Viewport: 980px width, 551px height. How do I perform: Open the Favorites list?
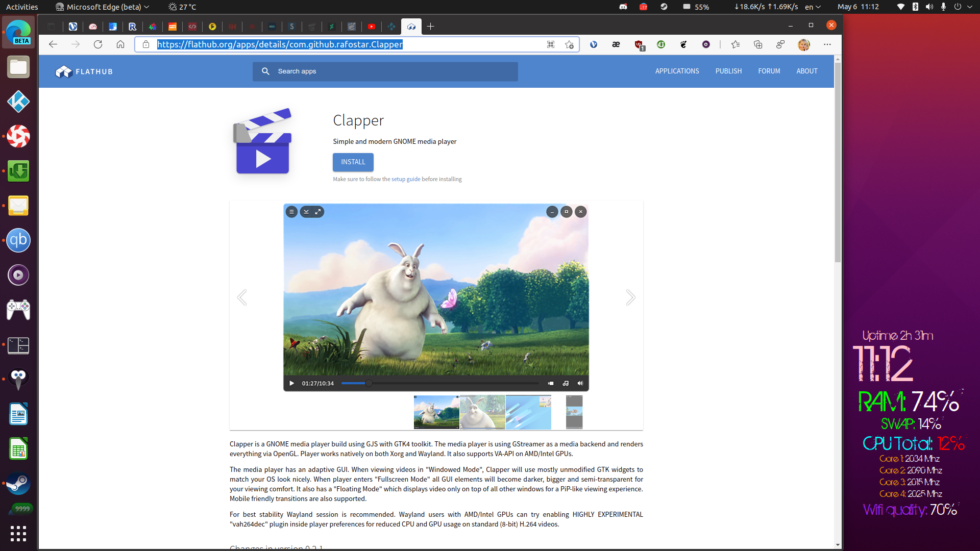point(736,44)
